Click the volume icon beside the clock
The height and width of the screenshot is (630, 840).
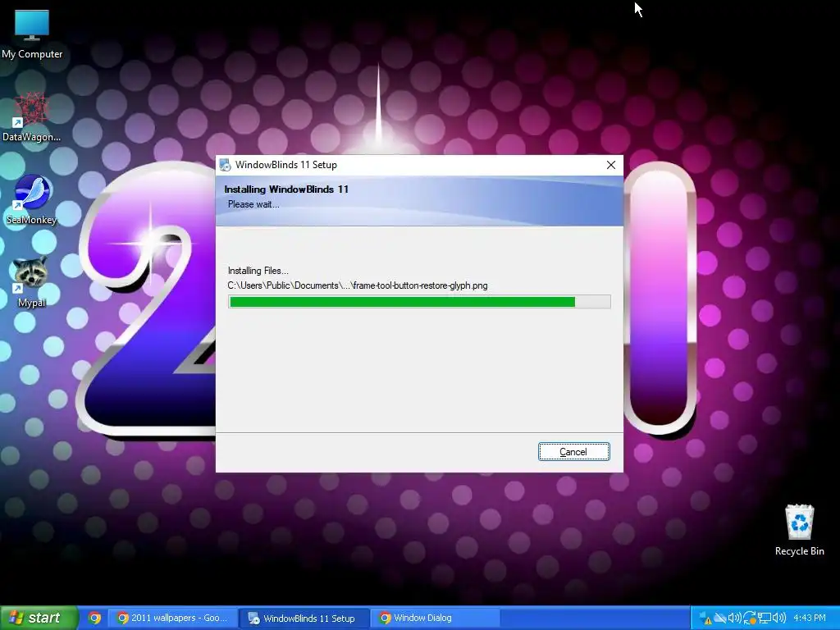tap(779, 618)
